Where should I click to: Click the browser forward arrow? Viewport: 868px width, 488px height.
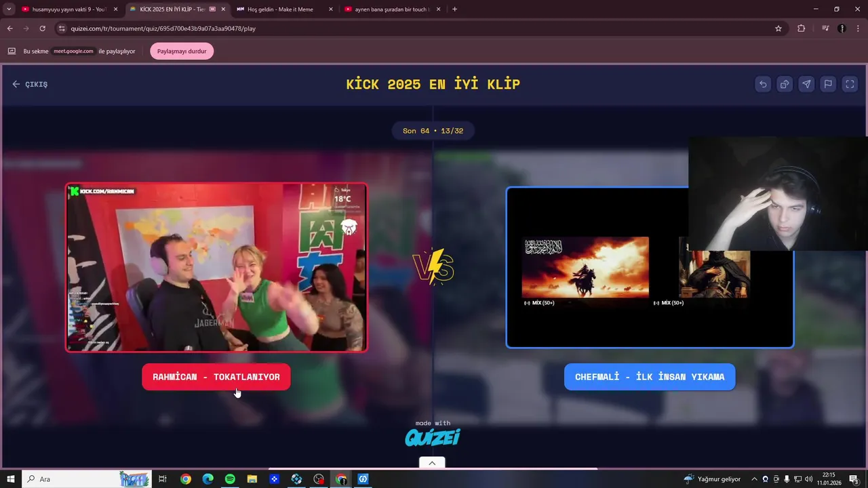pyautogui.click(x=26, y=28)
